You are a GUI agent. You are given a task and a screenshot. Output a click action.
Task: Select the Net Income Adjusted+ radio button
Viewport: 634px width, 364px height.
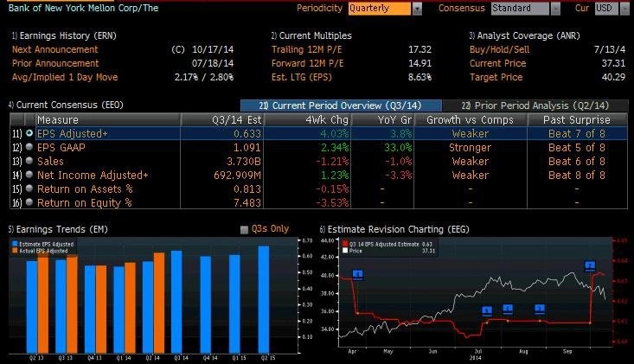[29, 175]
